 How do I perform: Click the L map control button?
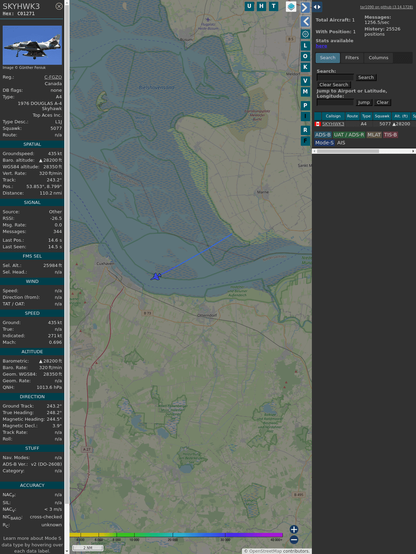pos(305,46)
